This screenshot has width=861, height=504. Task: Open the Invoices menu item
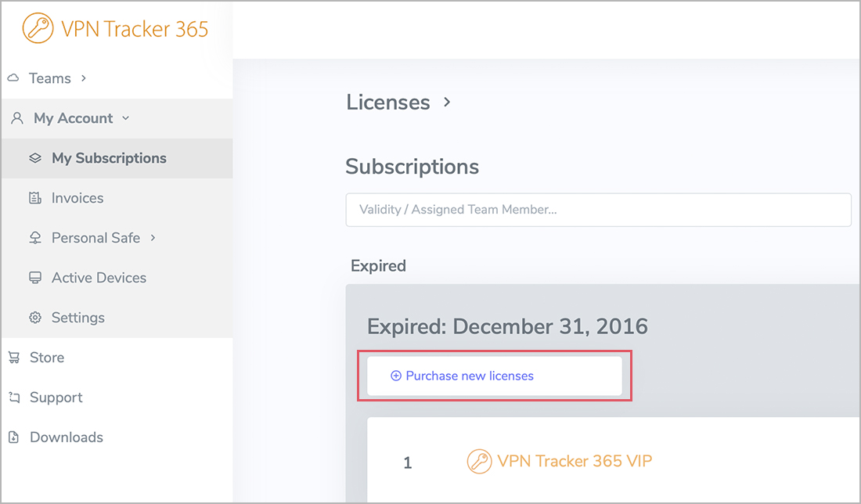pos(77,198)
